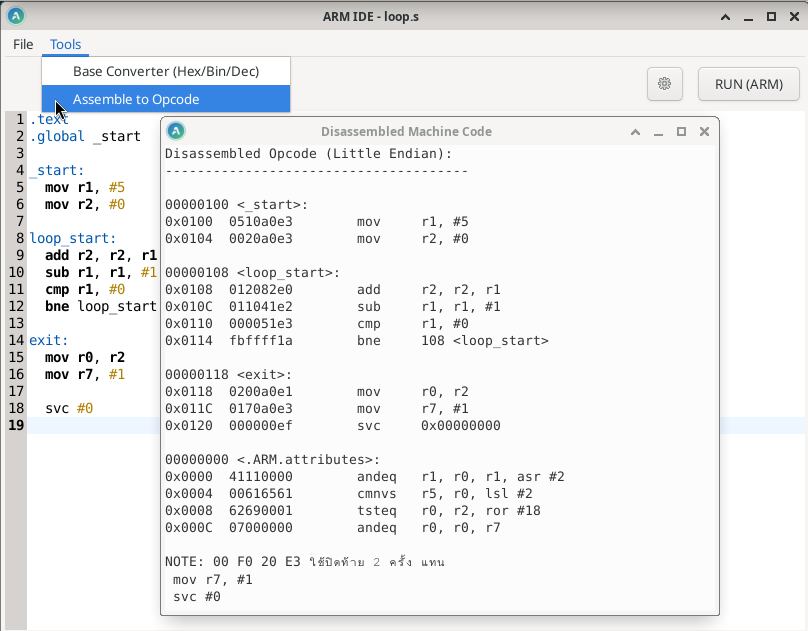This screenshot has width=808, height=631.
Task: Click opcode 0200a0e1 in disassembly
Action: (261, 391)
